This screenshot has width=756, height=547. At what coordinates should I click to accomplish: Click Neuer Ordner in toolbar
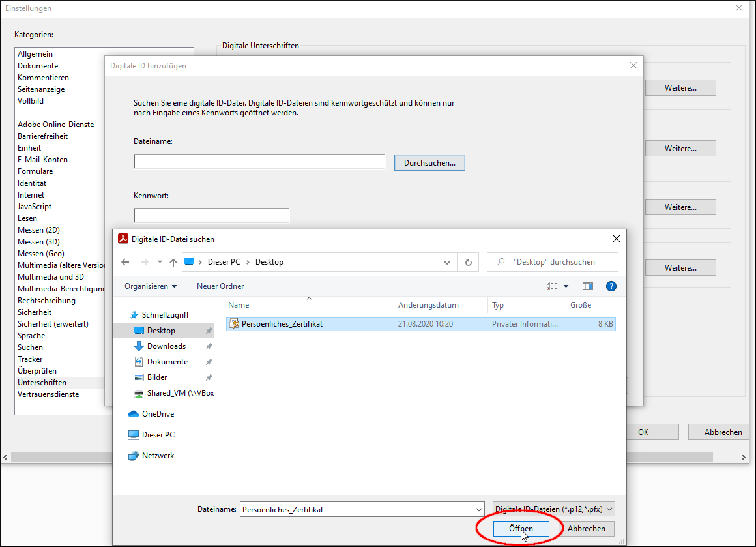[220, 286]
